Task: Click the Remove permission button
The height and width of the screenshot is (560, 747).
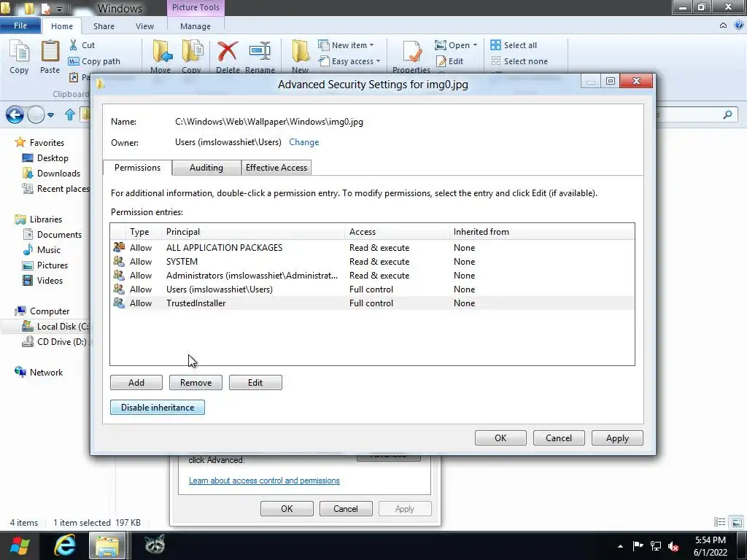Action: (196, 382)
